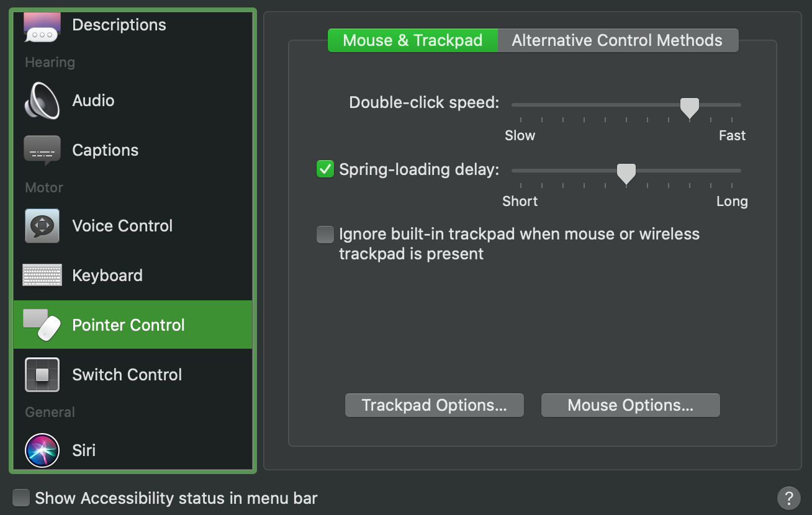
Task: Click the Double-click speed slider handle
Action: pyautogui.click(x=689, y=107)
